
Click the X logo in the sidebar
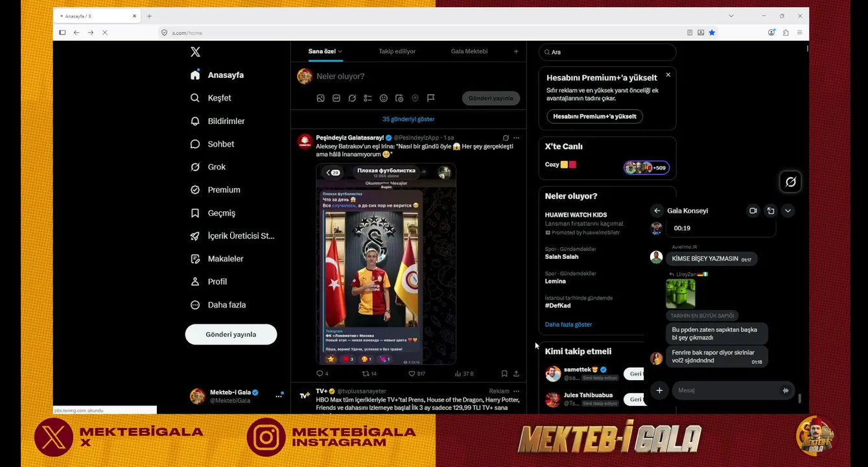[195, 52]
